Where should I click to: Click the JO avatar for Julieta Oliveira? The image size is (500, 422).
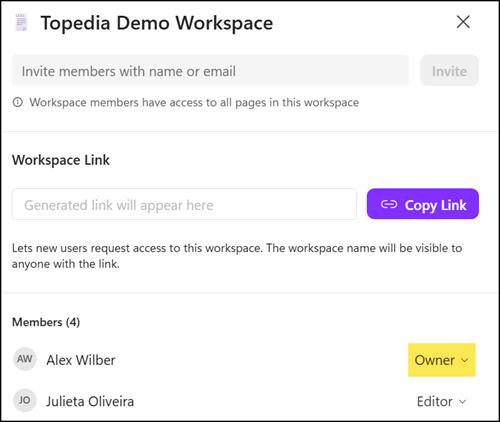(25, 400)
